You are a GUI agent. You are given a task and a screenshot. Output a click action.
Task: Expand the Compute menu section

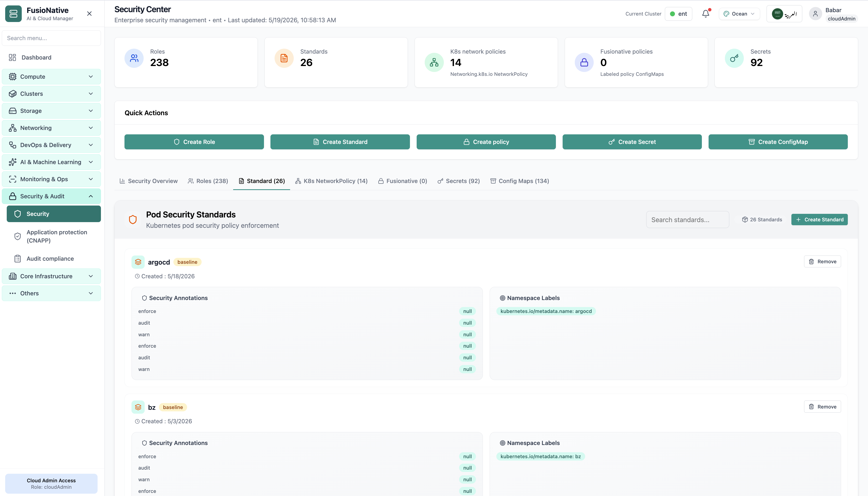point(52,77)
